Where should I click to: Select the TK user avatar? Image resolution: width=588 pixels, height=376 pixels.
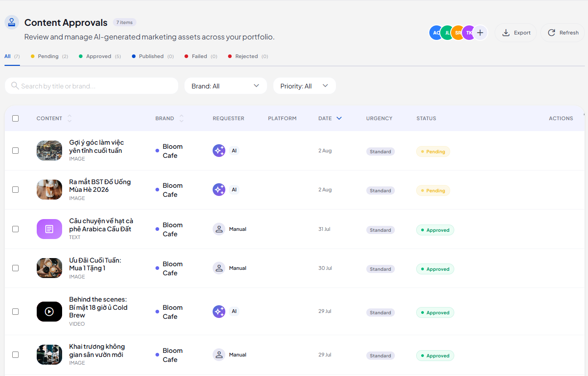coord(469,33)
